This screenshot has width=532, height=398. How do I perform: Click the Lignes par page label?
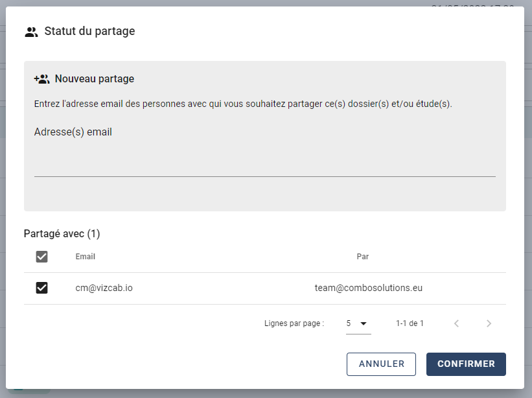click(x=294, y=323)
